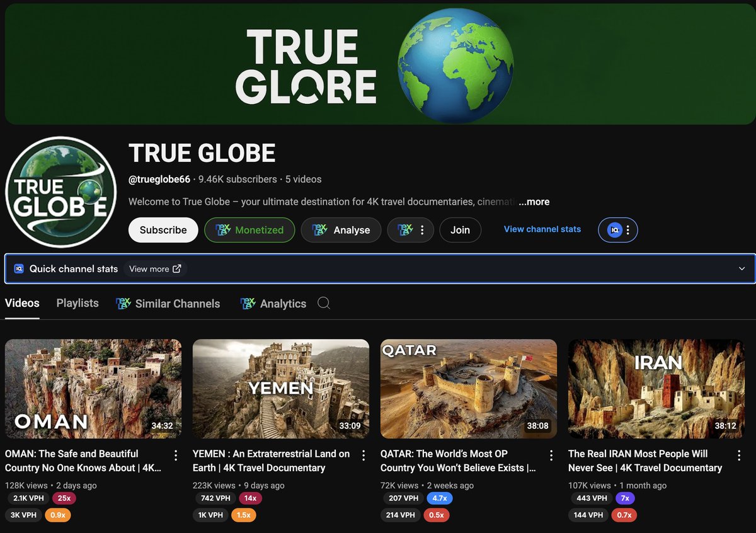Image resolution: width=756 pixels, height=533 pixels.
Task: Open options menu for IRAN video
Action: click(739, 455)
